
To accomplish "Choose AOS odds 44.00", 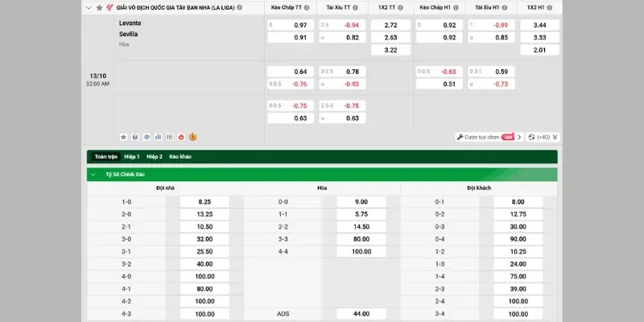I will pos(361,314).
